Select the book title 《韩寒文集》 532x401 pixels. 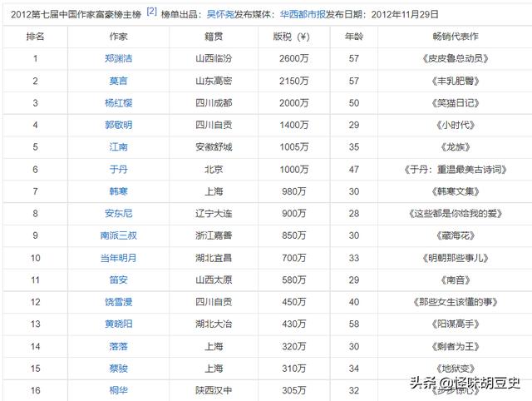456,191
